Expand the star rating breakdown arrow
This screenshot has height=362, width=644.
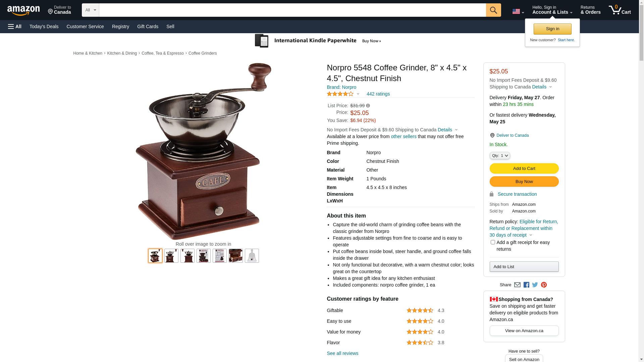(358, 94)
